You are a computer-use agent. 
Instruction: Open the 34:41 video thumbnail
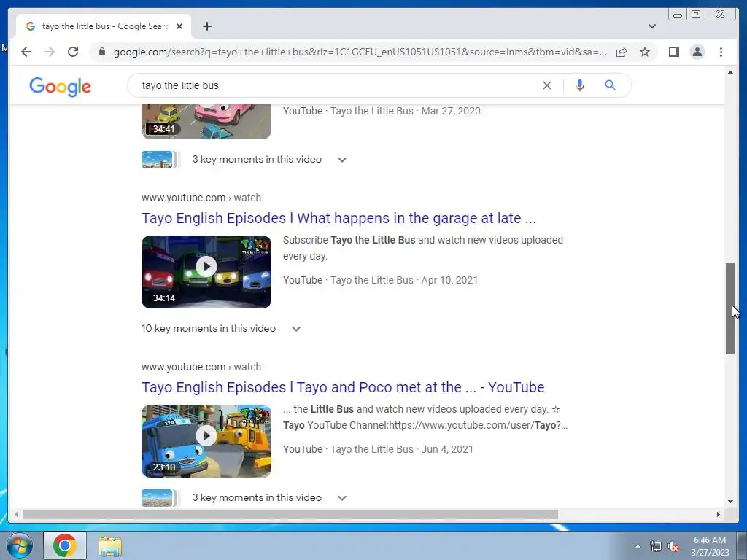tap(206, 122)
